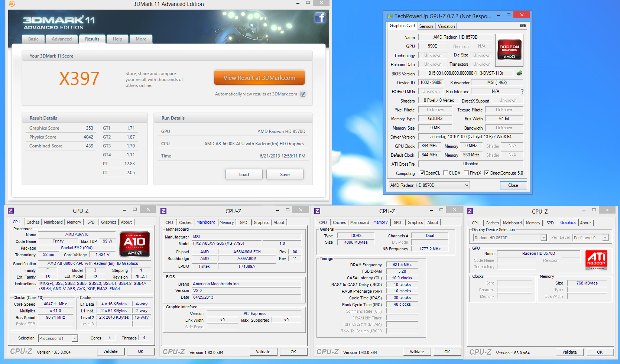Toggle the CUDA checkbox in GPU-Z
The height and width of the screenshot is (364, 620).
(x=445, y=173)
